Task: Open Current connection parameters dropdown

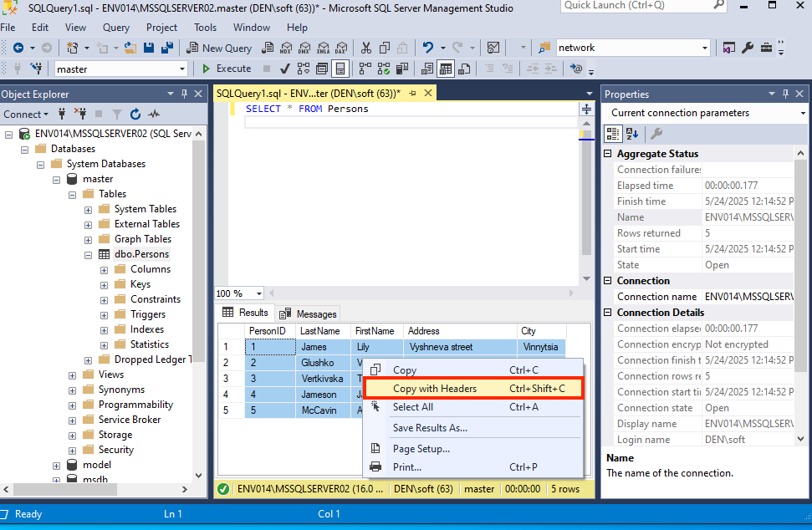Action: [x=803, y=113]
